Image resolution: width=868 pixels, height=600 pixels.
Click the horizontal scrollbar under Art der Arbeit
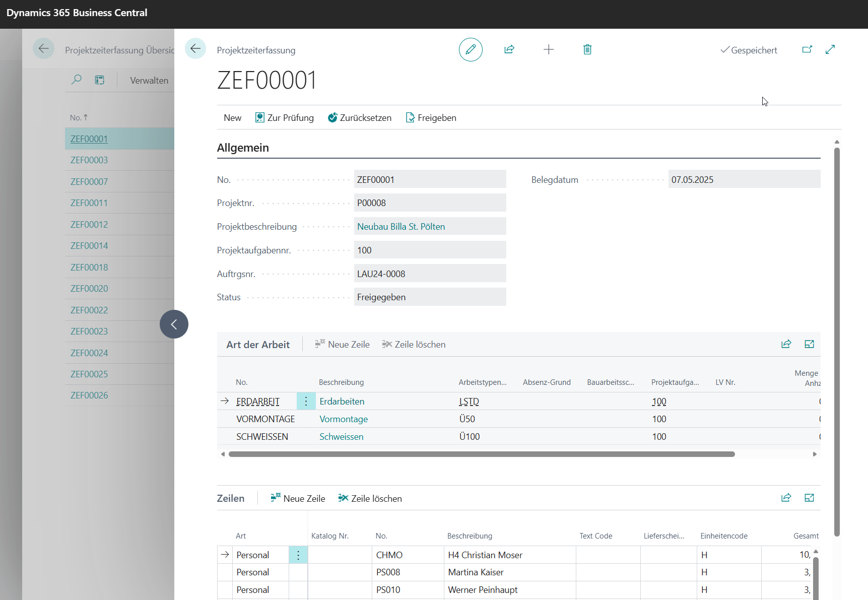(482, 454)
